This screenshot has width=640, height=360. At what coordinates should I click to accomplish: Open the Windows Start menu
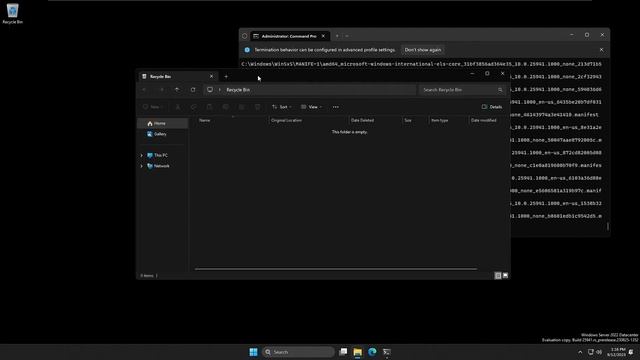253,352
